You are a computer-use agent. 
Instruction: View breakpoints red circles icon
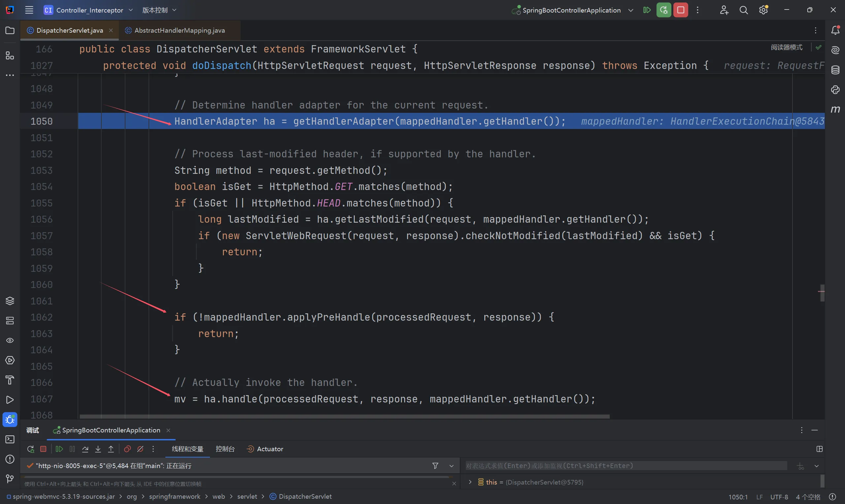point(127,449)
